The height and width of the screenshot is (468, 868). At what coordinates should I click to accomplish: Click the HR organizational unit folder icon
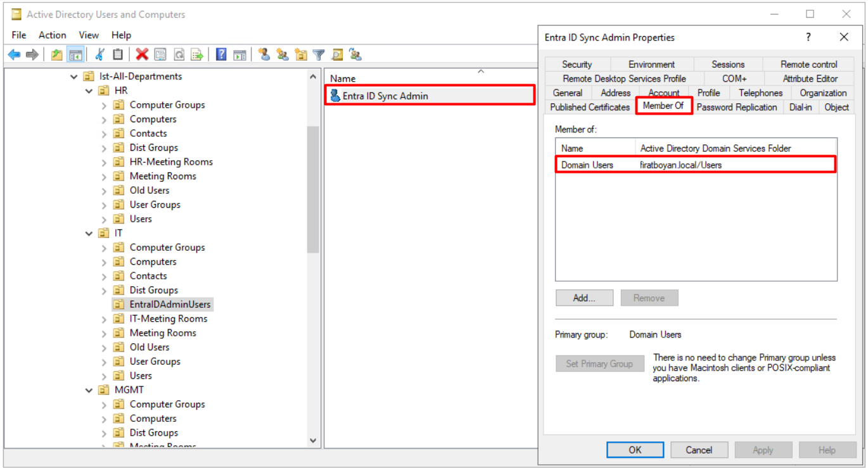103,91
